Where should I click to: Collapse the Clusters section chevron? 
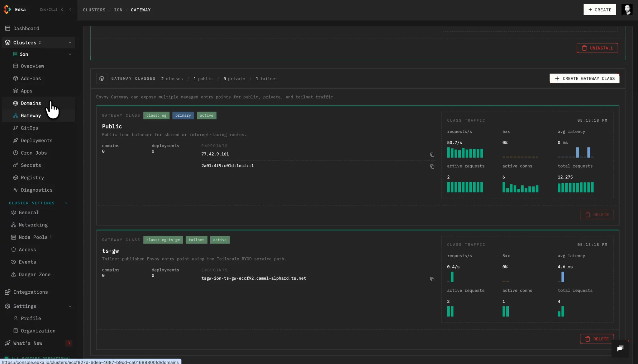pos(70,43)
